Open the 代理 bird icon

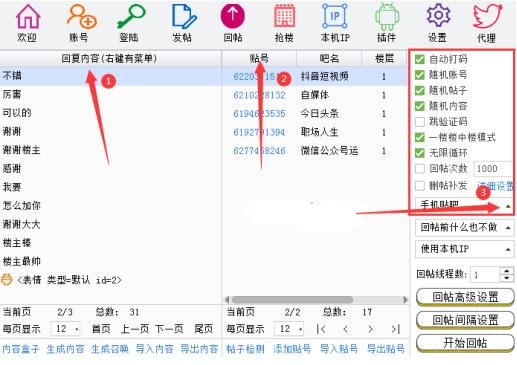(487, 17)
